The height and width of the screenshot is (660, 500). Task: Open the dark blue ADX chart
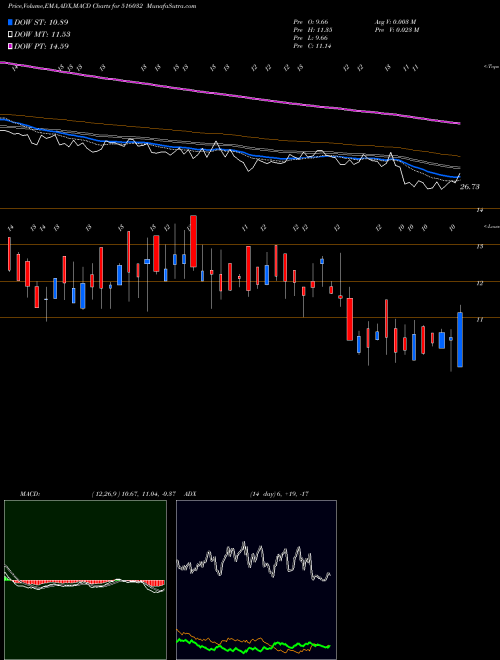point(256,580)
